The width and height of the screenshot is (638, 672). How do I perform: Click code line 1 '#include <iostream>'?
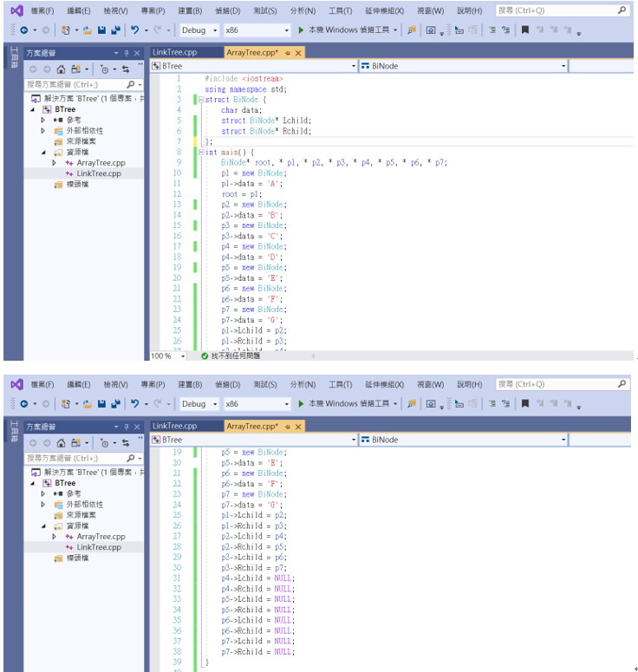(x=244, y=78)
